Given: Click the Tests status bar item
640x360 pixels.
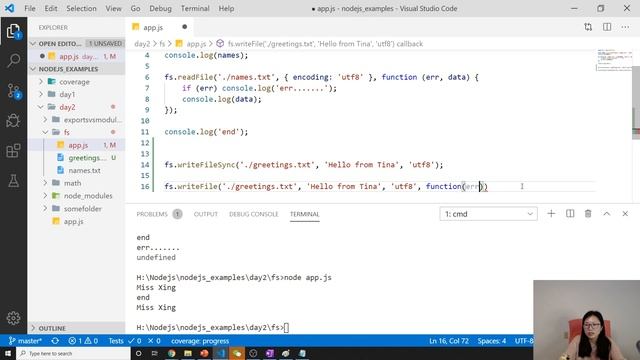Looking at the screenshot, I should pyautogui.click(x=116, y=341).
